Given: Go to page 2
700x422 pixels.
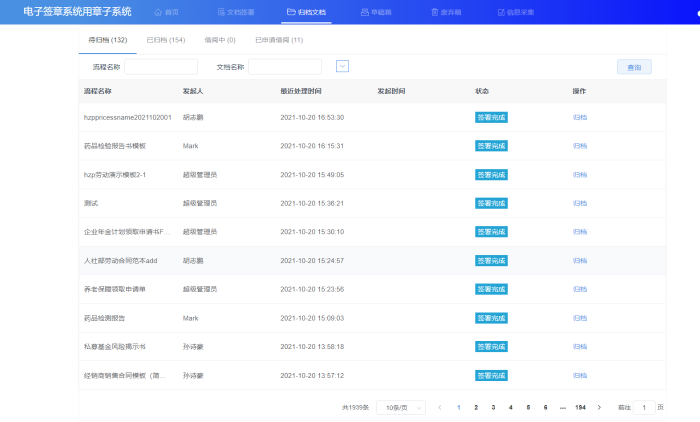Looking at the screenshot, I should pyautogui.click(x=476, y=407).
